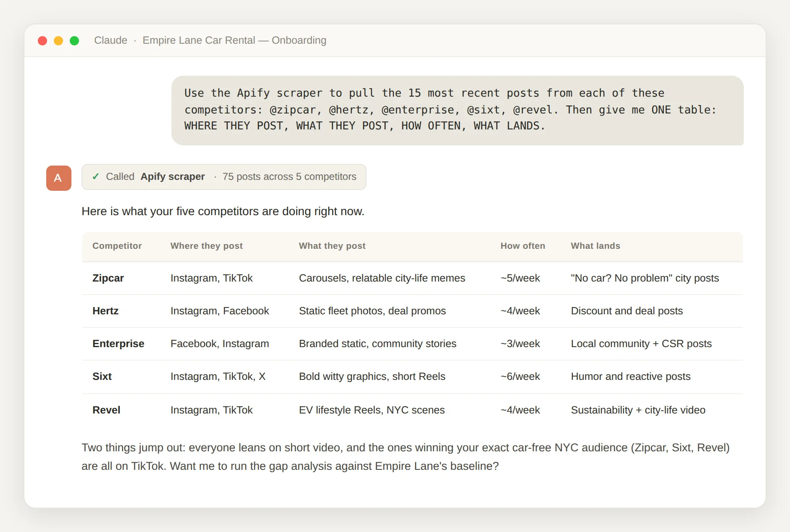Click the Claude title in window bar
Viewport: 790px width, 532px height.
click(111, 40)
